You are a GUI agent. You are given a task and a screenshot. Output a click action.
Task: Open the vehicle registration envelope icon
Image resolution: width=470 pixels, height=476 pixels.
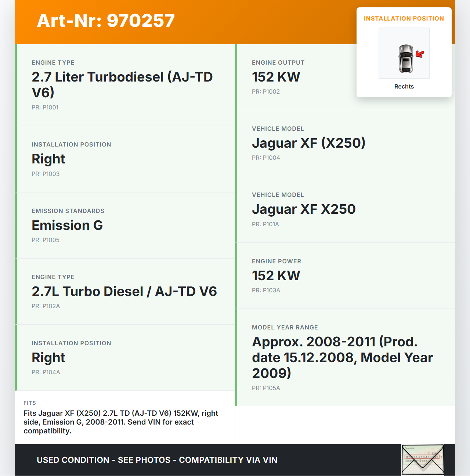423,459
